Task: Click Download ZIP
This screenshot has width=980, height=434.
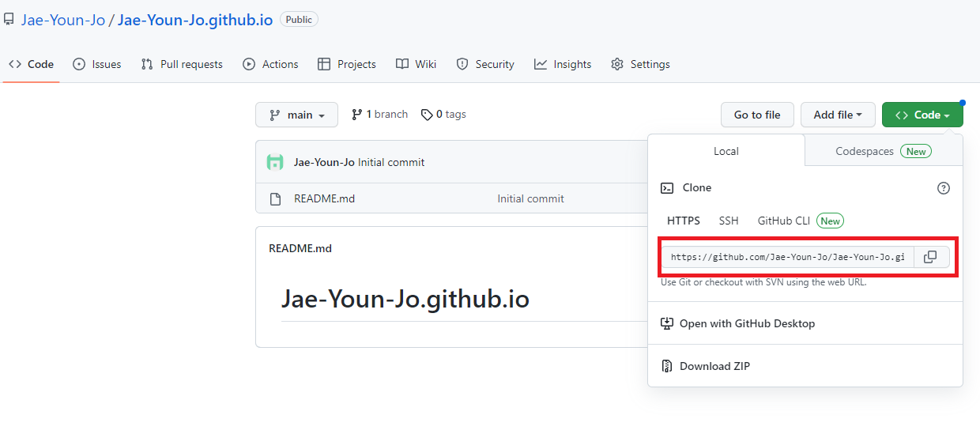Action: coord(704,366)
